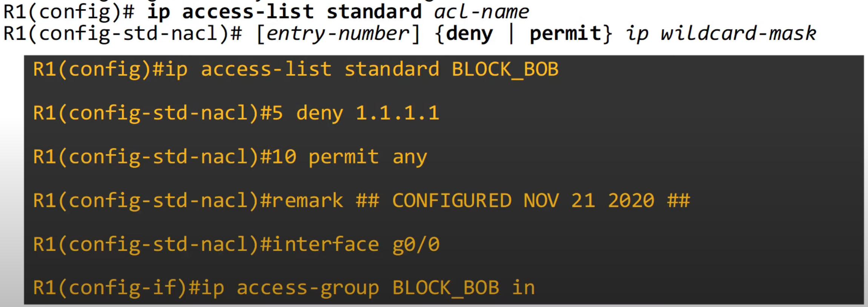Select the 'interface g0/0' command
The image size is (868, 307).
coord(356,244)
